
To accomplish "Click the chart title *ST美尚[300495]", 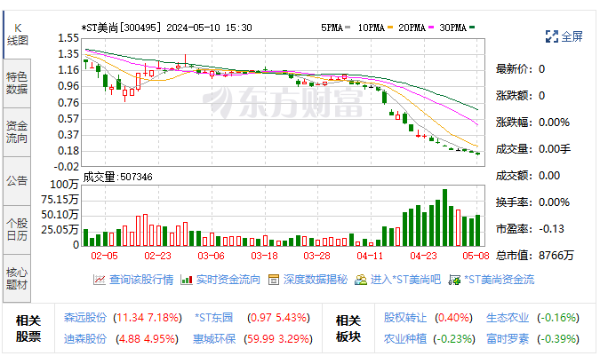I will 121,28.
